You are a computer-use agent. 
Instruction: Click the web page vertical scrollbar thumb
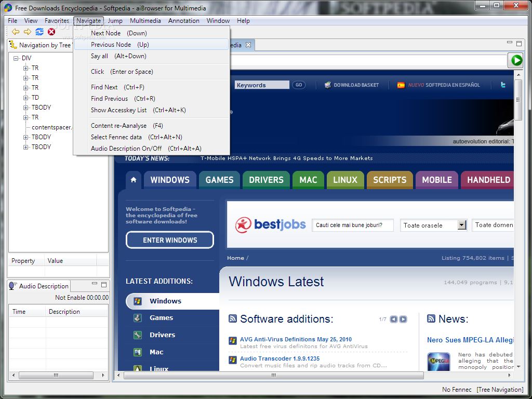(x=518, y=100)
